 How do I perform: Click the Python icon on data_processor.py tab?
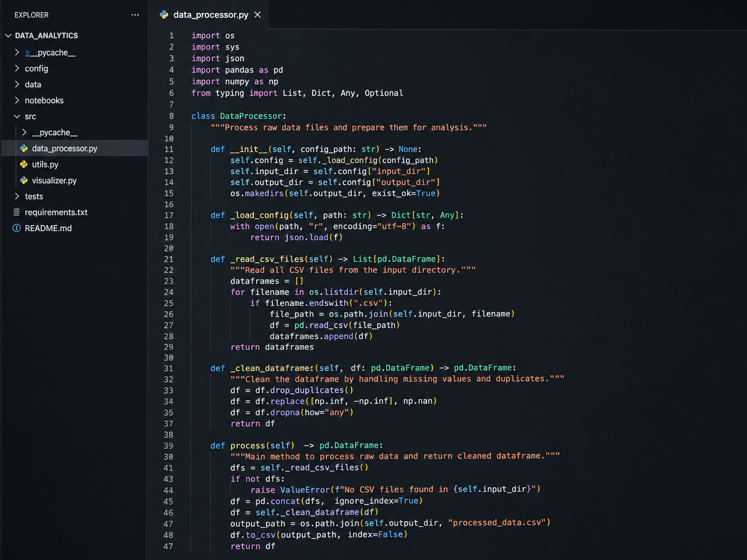164,15
